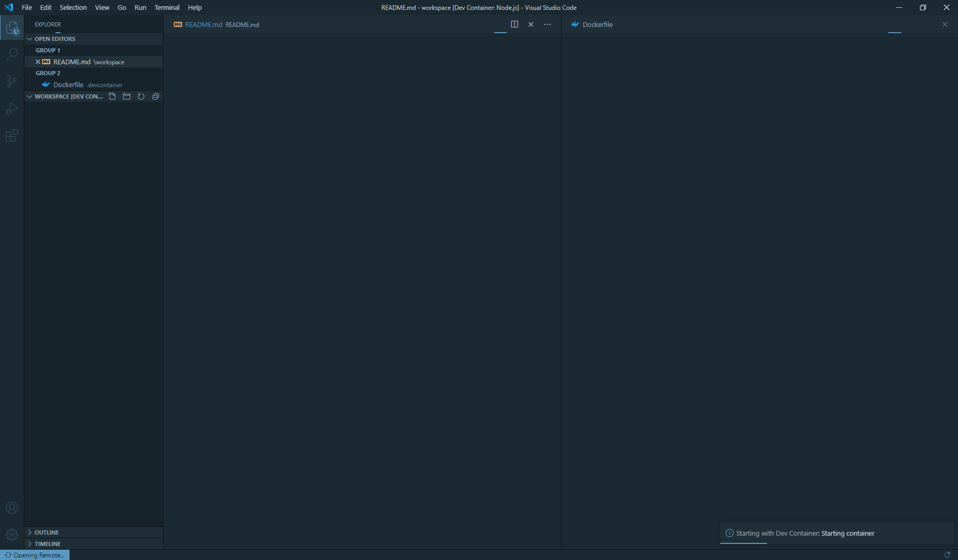Select the README.md editor tab
Screen dimensions: 958x560
tap(216, 24)
